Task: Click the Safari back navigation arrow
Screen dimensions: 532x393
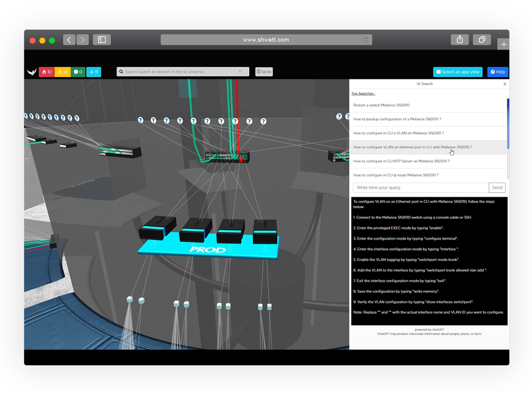Action: tap(69, 40)
